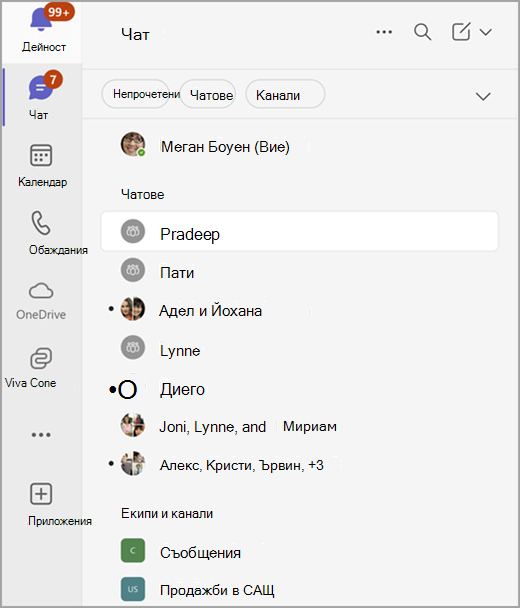Open the Viva Connections icon
Screen dimensions: 520x608
click(41, 358)
